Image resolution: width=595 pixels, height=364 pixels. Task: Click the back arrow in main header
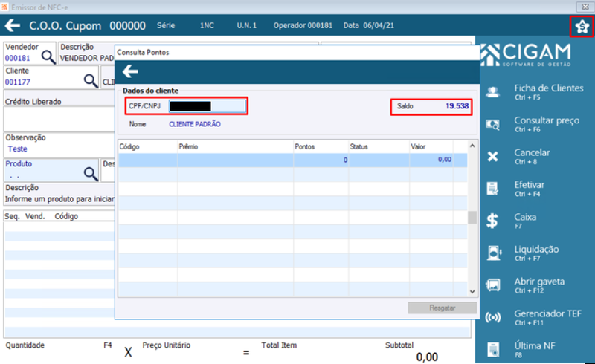point(13,25)
